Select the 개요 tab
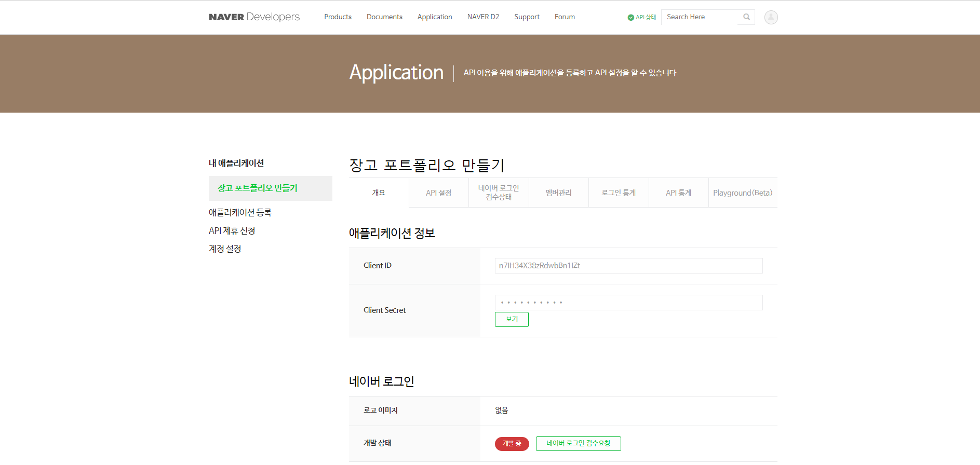Screen dimensions: 980x465 tap(379, 193)
